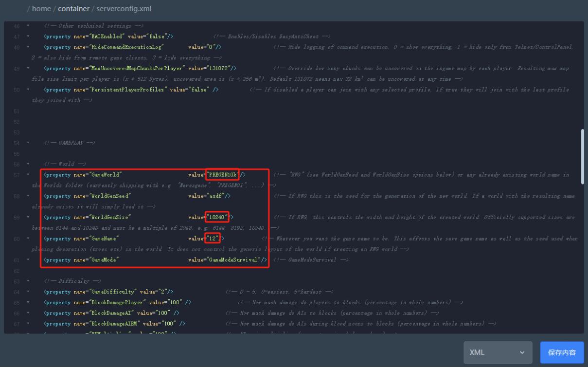The width and height of the screenshot is (588, 368).
Task: Click line number 62 in the gutter
Action: click(17, 271)
